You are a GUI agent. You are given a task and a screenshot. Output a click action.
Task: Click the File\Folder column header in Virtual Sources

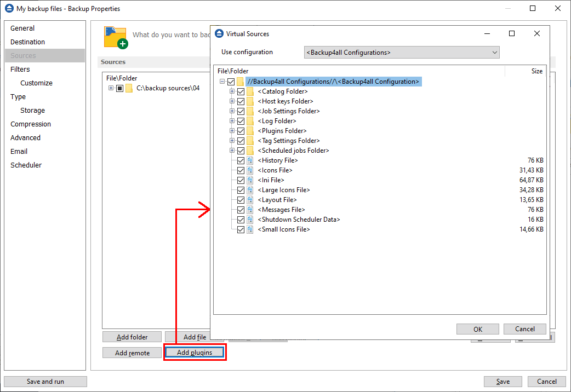pos(233,71)
